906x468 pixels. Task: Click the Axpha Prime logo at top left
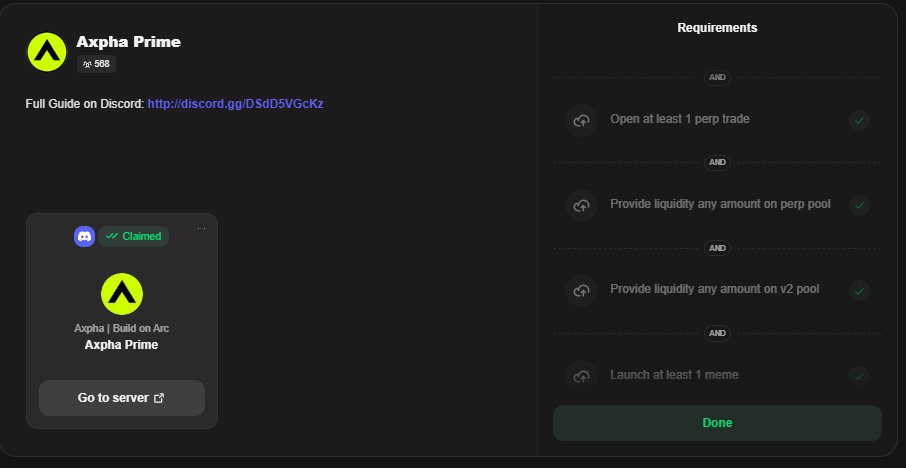tap(47, 52)
